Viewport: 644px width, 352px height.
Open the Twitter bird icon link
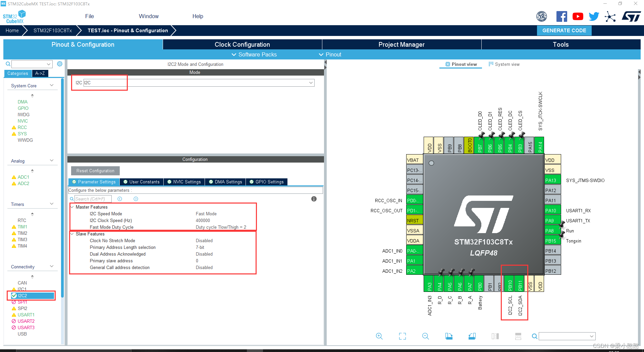594,16
